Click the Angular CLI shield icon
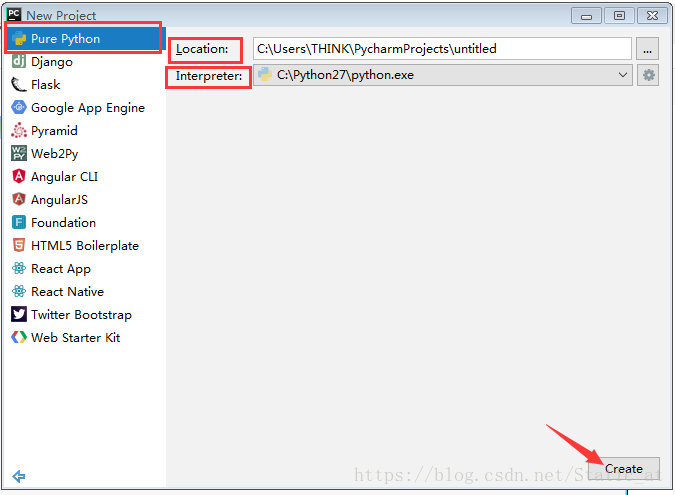The image size is (675, 495). 19,176
